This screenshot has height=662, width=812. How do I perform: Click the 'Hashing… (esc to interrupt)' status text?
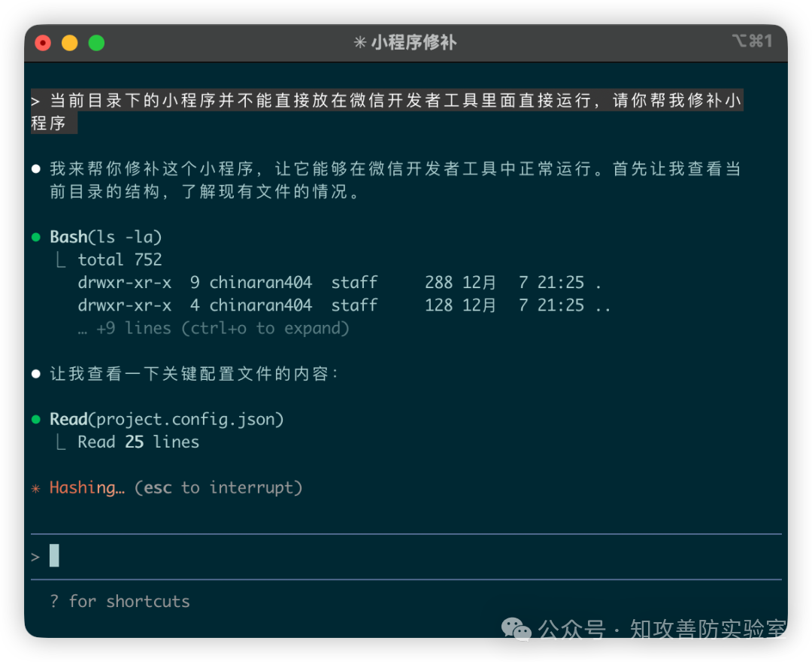point(176,488)
